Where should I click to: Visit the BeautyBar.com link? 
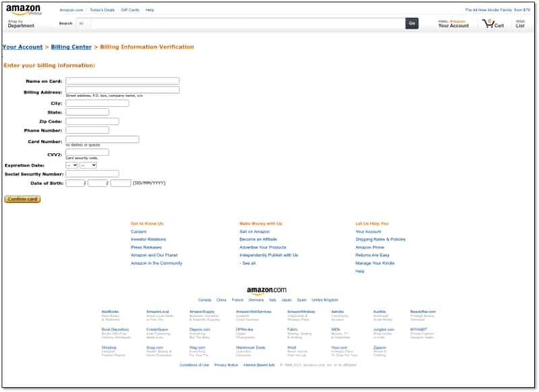423,312
